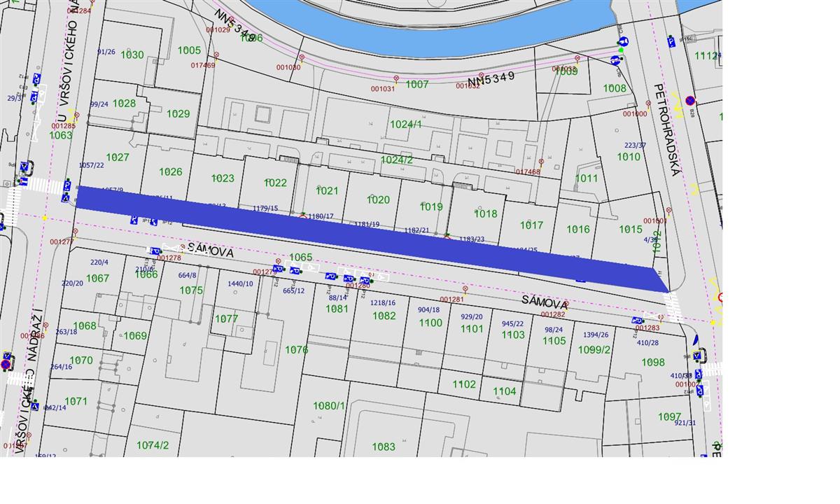Click the parking sign beside parcel 1112

(671, 42)
